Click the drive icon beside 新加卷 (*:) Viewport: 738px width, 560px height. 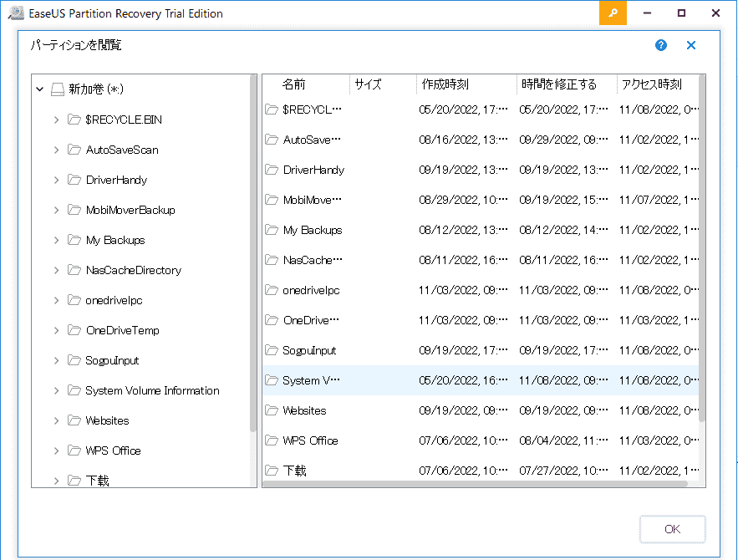58,89
